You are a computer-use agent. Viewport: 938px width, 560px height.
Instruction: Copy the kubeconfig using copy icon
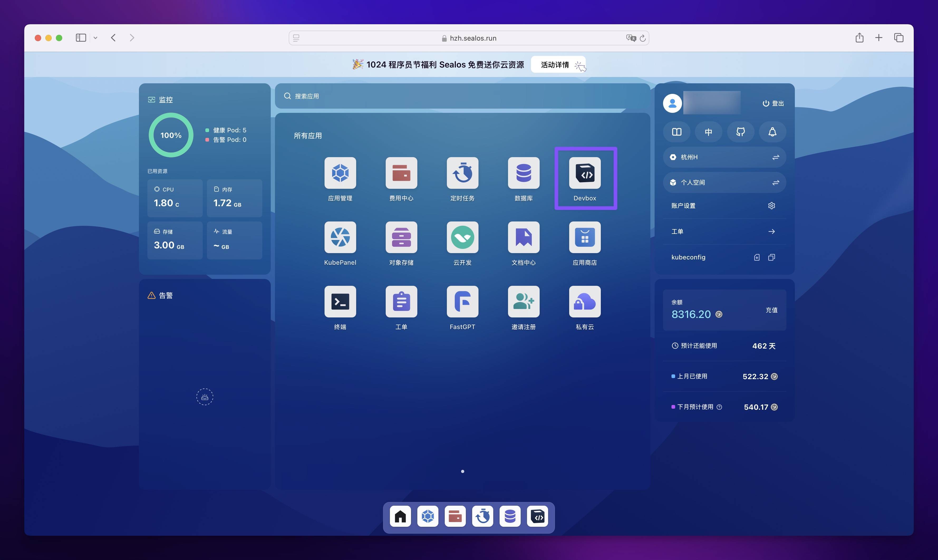[771, 257]
